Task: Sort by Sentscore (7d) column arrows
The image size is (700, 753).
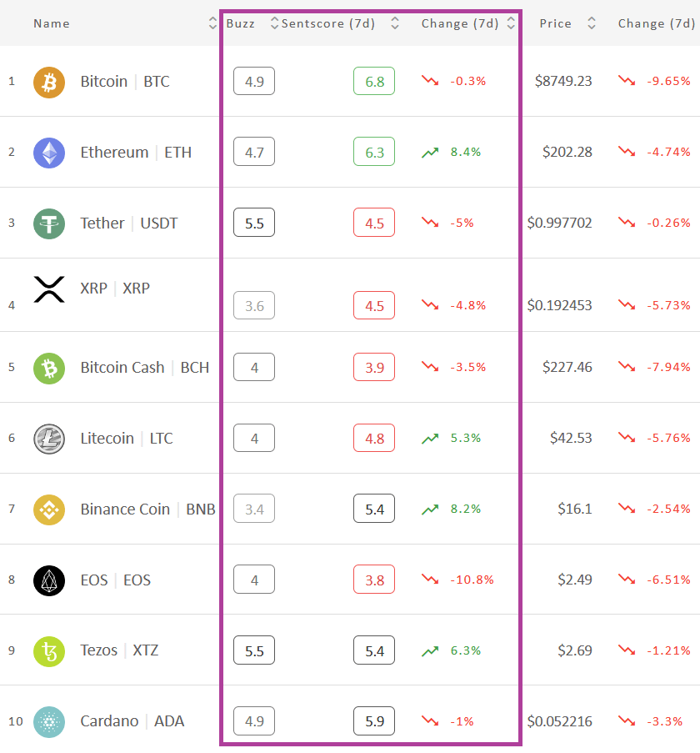Action: click(x=395, y=23)
